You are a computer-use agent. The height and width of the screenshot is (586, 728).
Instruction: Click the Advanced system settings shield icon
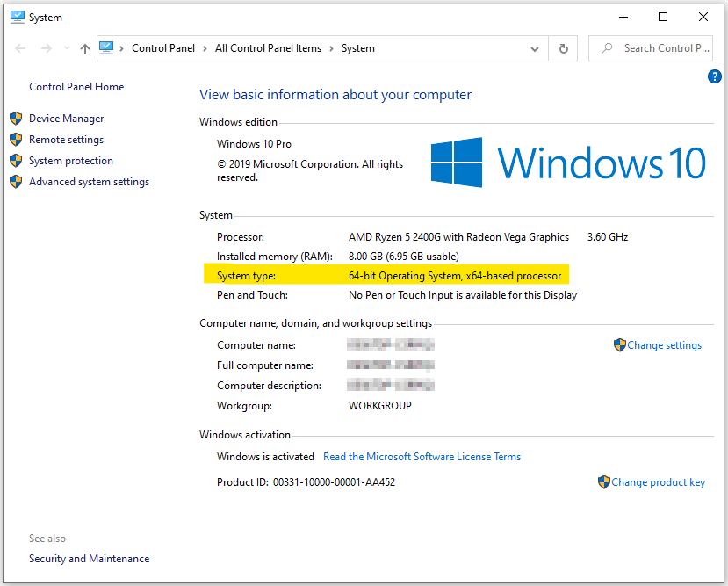[x=16, y=182]
